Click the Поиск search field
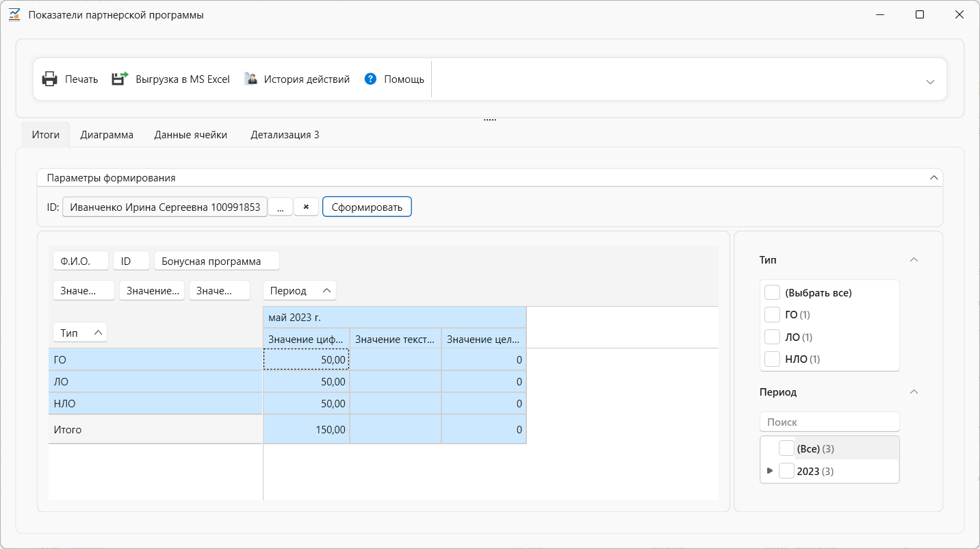The height and width of the screenshot is (549, 980). [x=829, y=422]
